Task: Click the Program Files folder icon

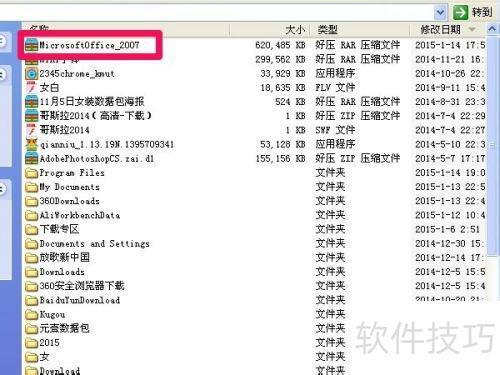Action: [32, 173]
